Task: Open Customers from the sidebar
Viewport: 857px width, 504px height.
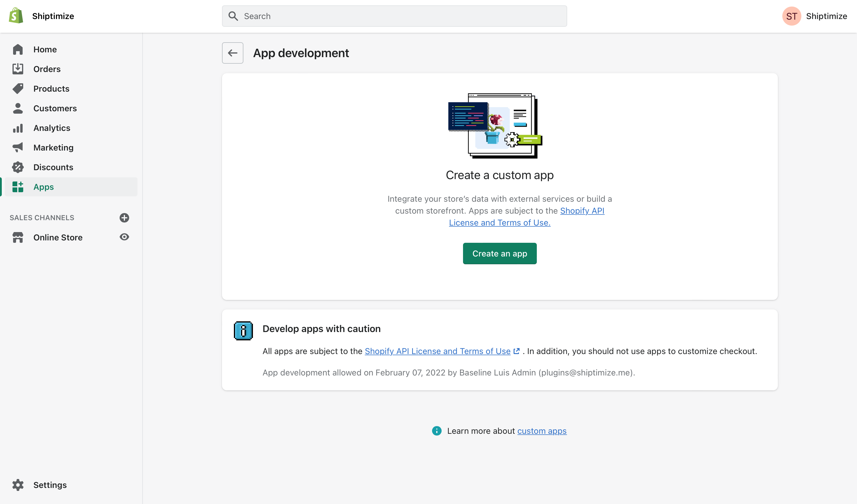Action: pos(55,109)
